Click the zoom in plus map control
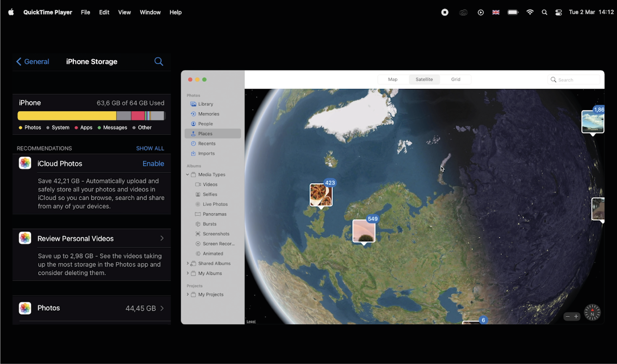The image size is (617, 364). (576, 317)
